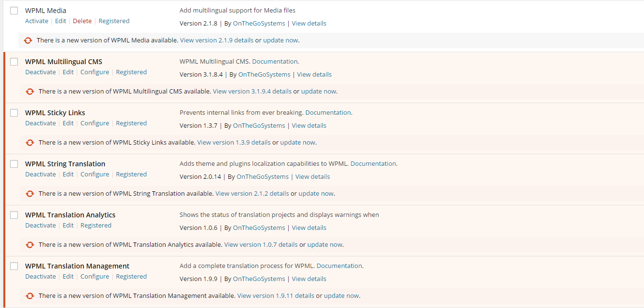View details of WPML Multilingual CMS 3.1.8.4
The height and width of the screenshot is (308, 644).
pos(314,75)
